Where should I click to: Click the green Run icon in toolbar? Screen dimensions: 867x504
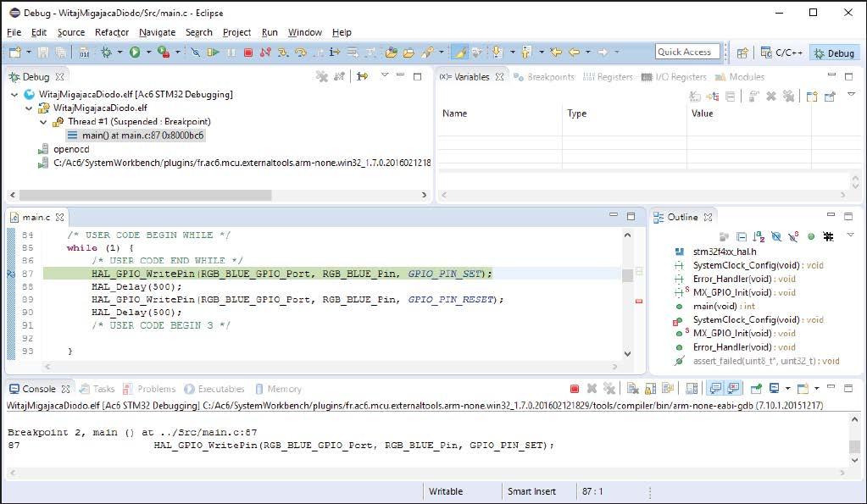(135, 53)
